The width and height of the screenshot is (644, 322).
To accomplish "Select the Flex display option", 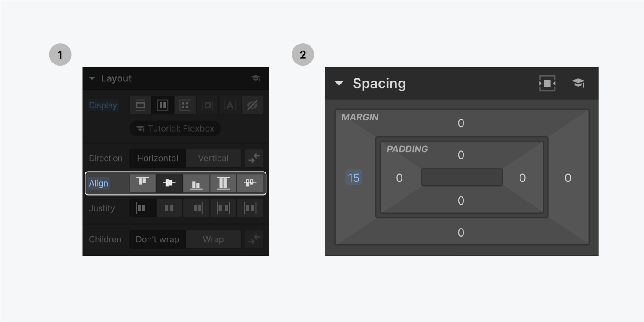I will click(x=163, y=105).
